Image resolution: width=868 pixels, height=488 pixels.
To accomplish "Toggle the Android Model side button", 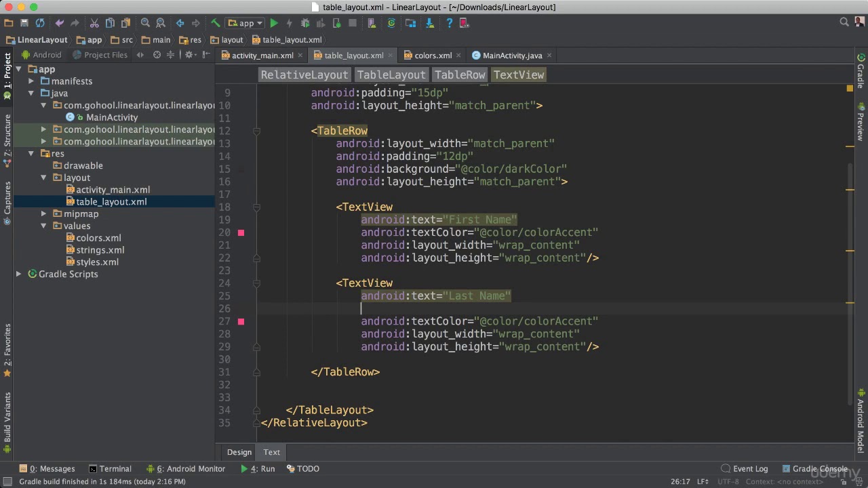I will click(861, 420).
